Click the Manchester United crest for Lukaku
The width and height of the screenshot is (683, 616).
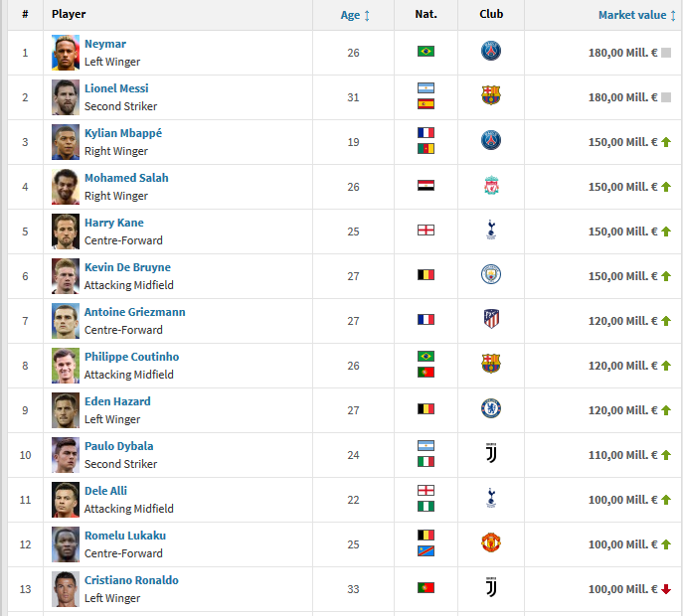pos(491,542)
